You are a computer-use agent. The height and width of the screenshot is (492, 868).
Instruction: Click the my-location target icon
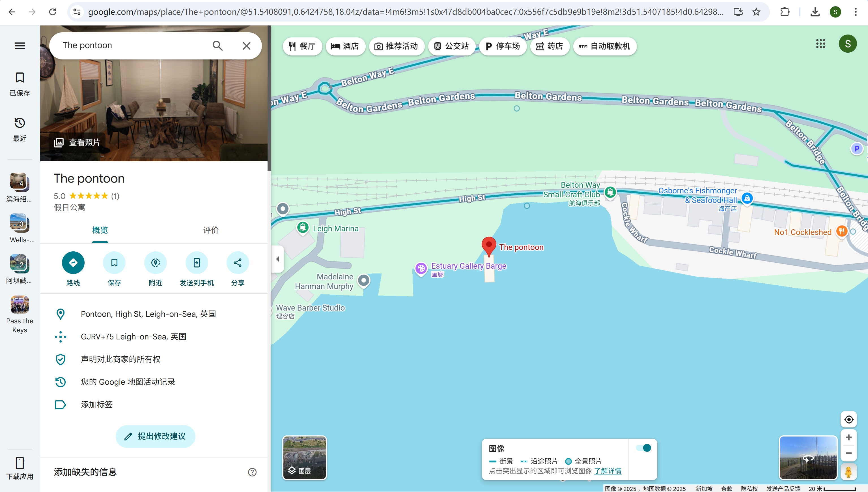coord(848,419)
